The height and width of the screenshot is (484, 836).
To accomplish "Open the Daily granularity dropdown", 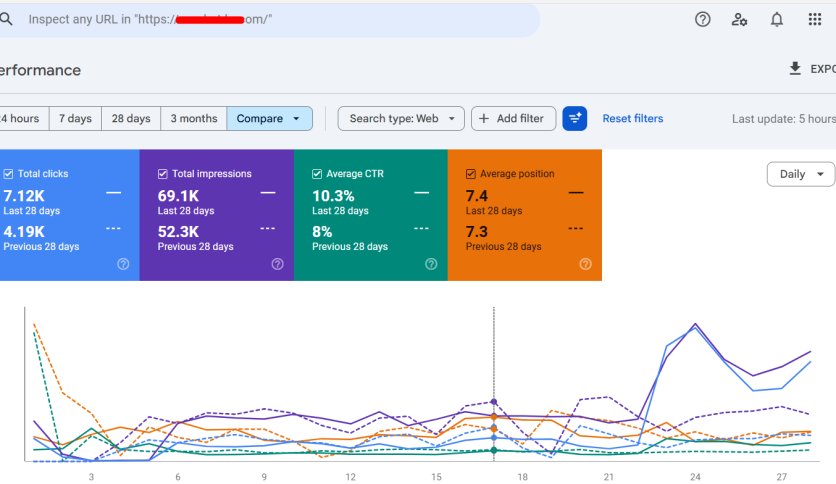I will pos(801,174).
